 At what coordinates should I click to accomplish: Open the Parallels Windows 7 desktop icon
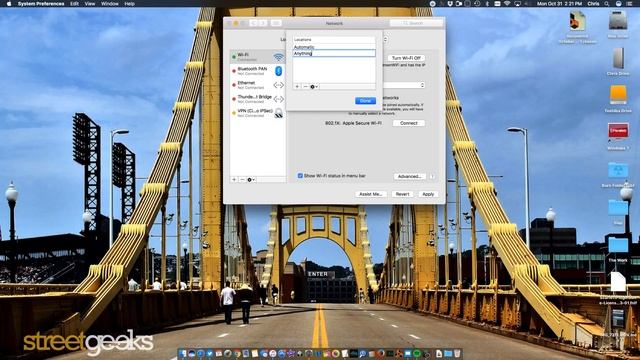(x=618, y=131)
